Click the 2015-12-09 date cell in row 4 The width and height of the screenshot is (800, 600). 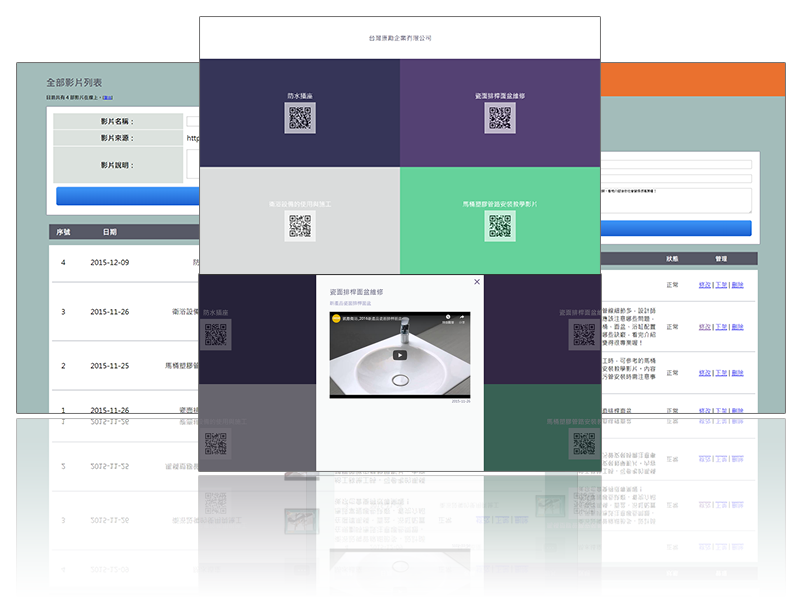pos(110,262)
